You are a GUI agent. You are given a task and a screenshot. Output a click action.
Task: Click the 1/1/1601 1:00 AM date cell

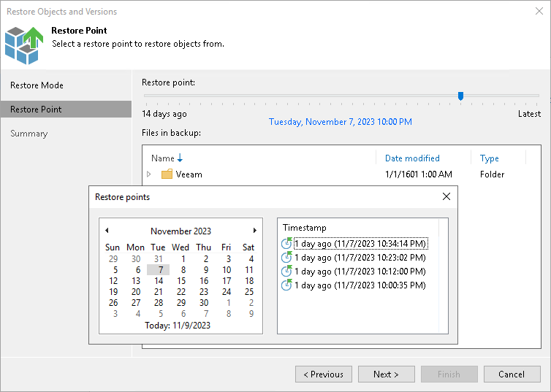[x=419, y=174]
